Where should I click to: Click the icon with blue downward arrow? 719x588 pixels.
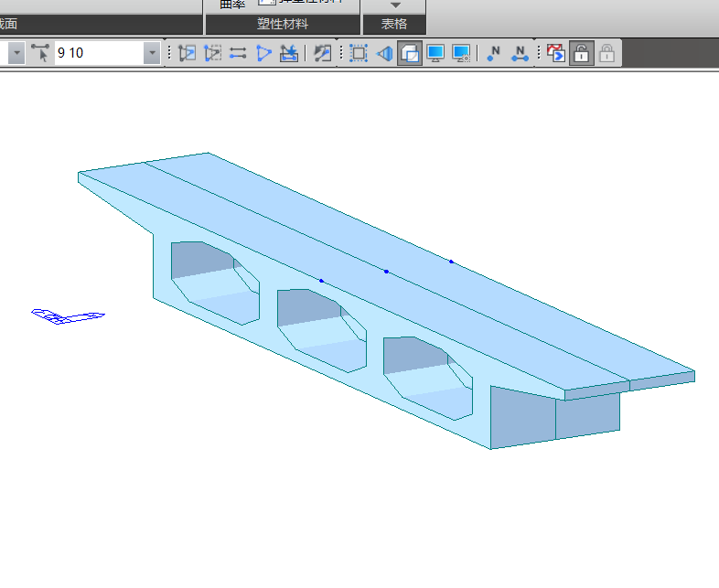click(x=289, y=53)
